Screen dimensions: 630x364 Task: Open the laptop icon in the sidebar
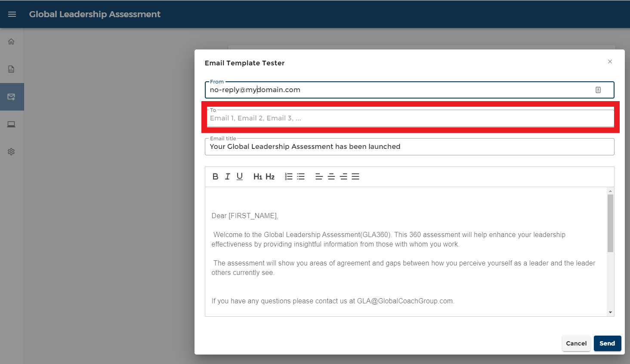point(11,124)
